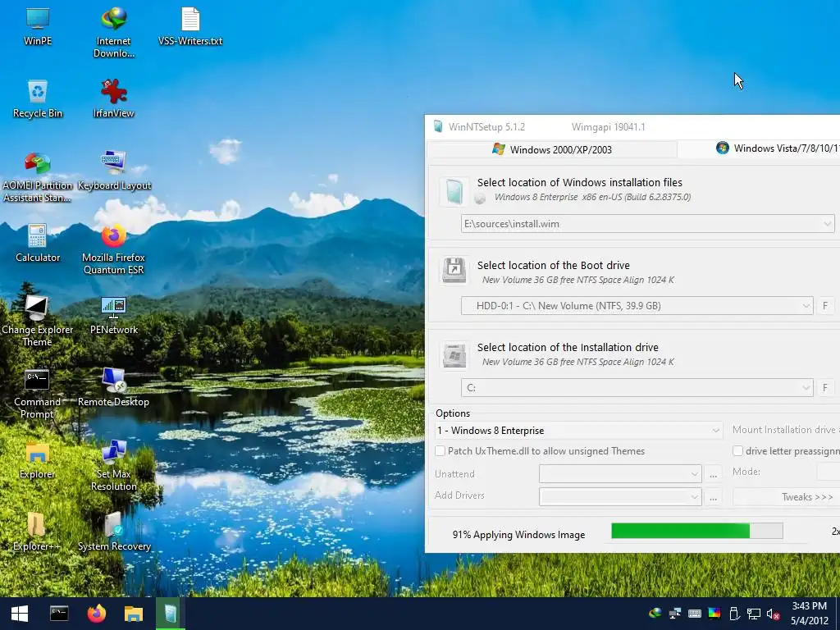Select the Set Max Resolution desktop icon
This screenshot has height=630, width=840.
tap(113, 466)
